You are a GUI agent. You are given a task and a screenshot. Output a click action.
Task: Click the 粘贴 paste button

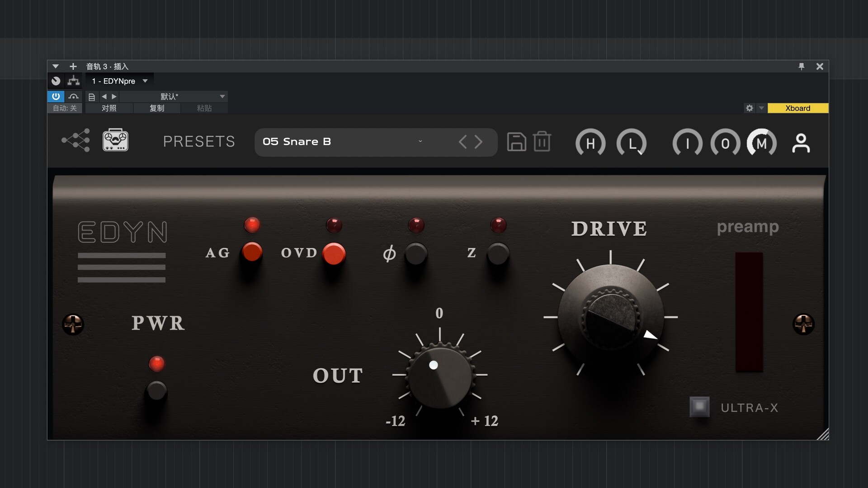pos(204,108)
